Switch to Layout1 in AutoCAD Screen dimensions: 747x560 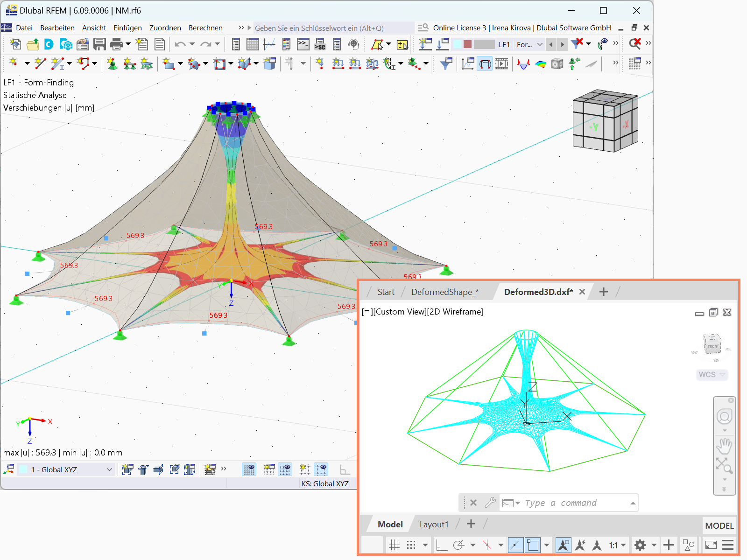434,524
